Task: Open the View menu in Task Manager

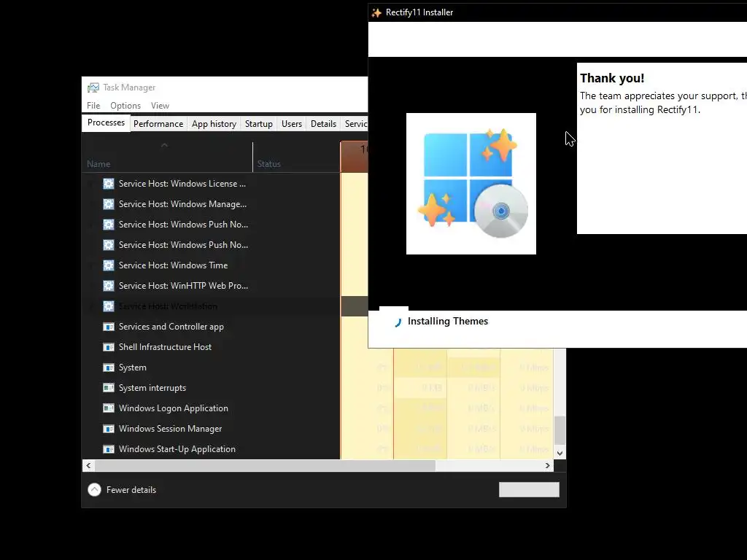Action: click(160, 106)
